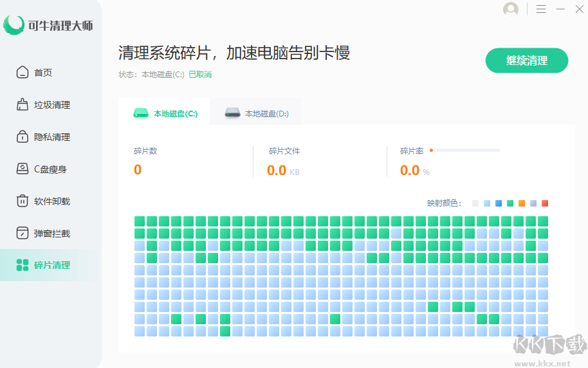Click the 碎片文件 value 0.0 KB
Image resolution: width=588 pixels, height=368 pixels.
[283, 170]
